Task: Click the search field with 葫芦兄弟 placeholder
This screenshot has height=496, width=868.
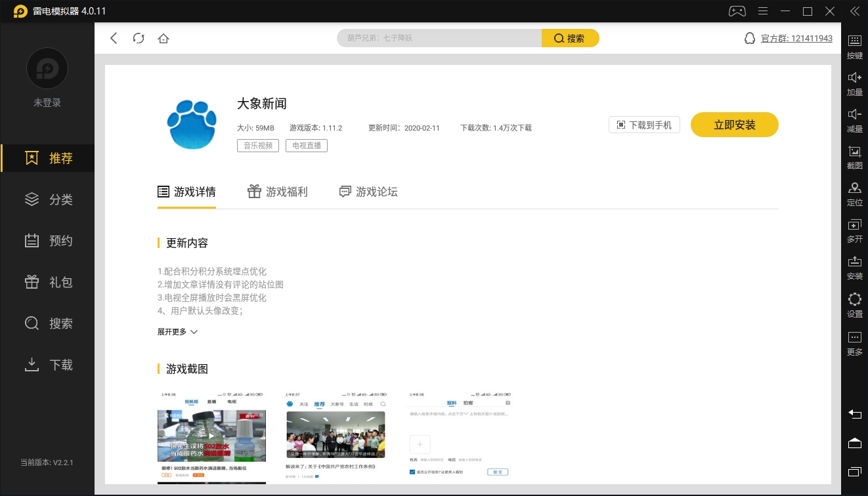Action: pos(439,38)
